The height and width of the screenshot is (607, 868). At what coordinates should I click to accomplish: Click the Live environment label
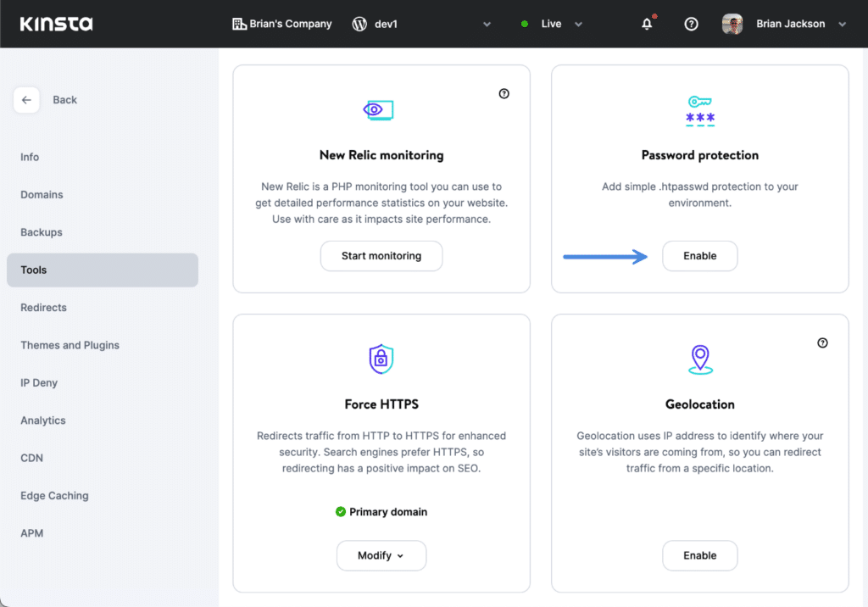click(x=551, y=24)
